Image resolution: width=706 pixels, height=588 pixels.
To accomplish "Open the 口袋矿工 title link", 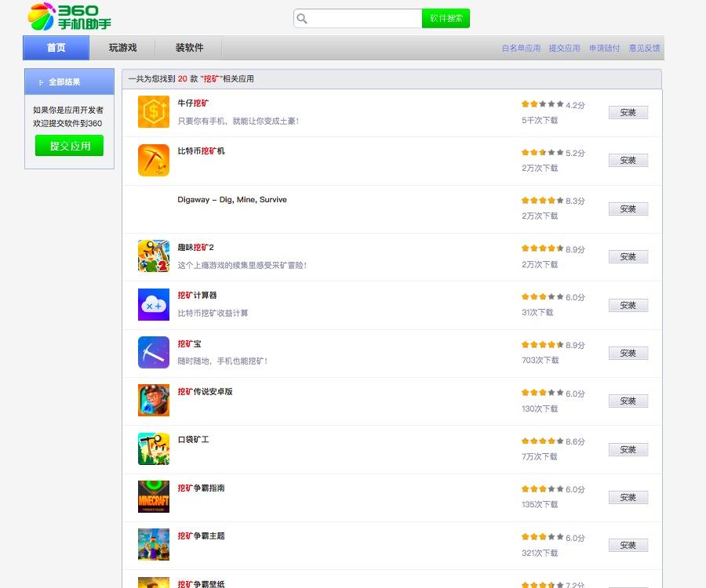I will click(193, 439).
